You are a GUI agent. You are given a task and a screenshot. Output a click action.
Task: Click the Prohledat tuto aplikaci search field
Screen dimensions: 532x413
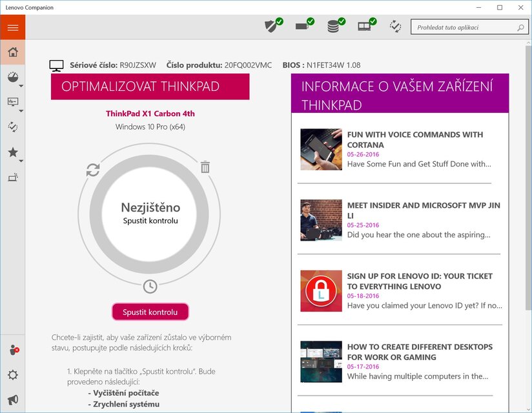tap(465, 28)
